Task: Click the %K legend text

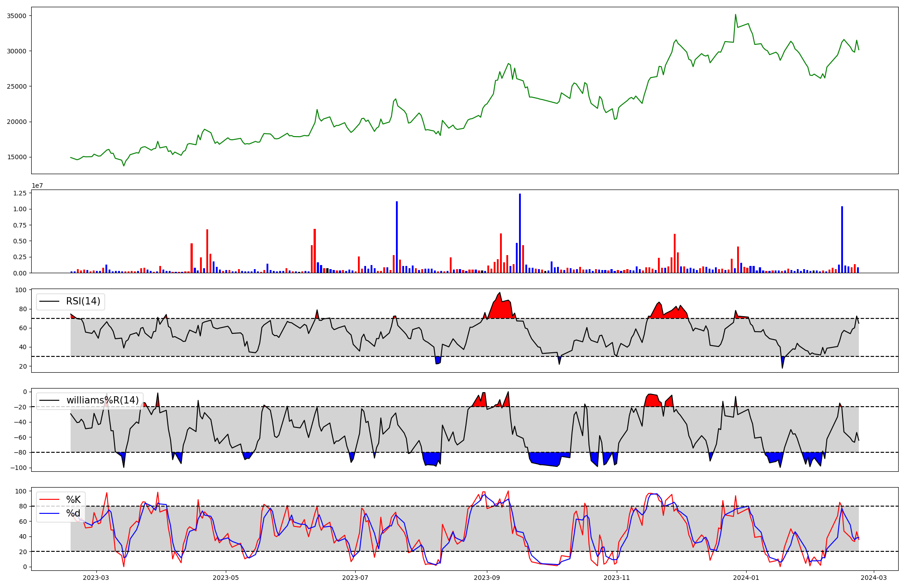Action: point(73,500)
